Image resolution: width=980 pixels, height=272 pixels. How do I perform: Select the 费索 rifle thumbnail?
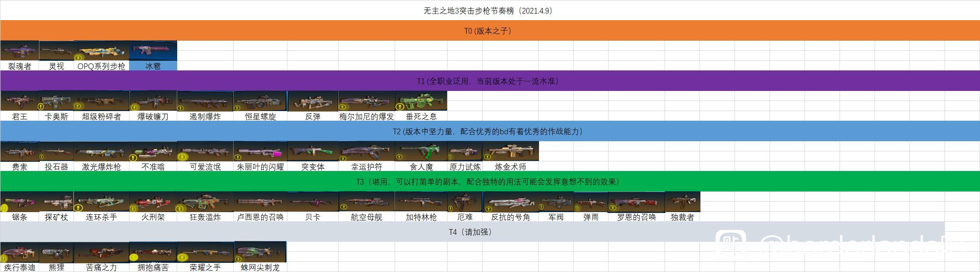pos(19,151)
